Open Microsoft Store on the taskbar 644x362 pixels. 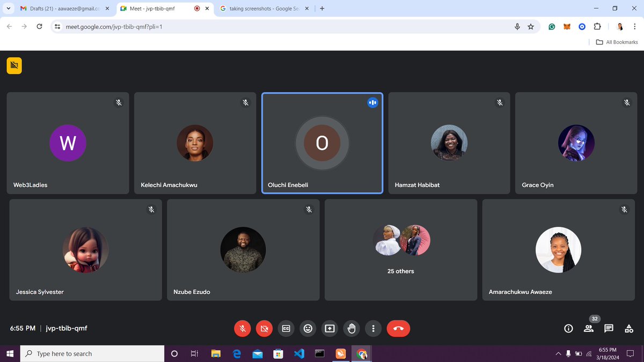pos(278,353)
